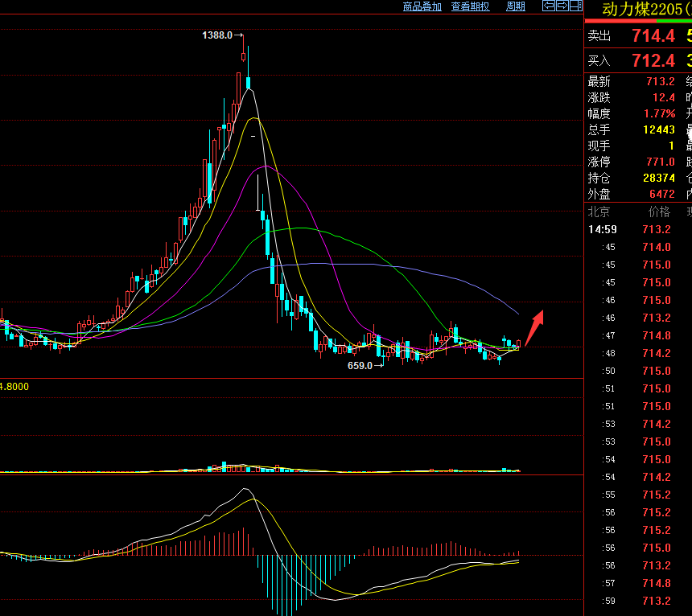
Task: Click the 4.8000 volume indicator value
Action: click(14, 387)
